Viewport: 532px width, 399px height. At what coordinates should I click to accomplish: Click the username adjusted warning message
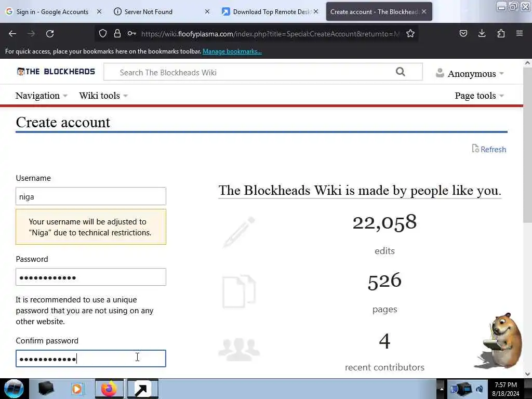(91, 227)
